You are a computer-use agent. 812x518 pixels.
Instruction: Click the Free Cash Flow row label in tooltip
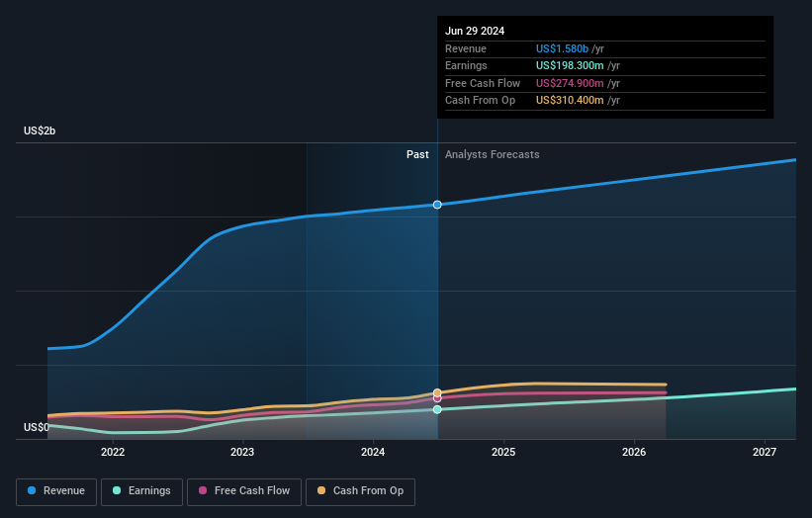[x=483, y=83]
